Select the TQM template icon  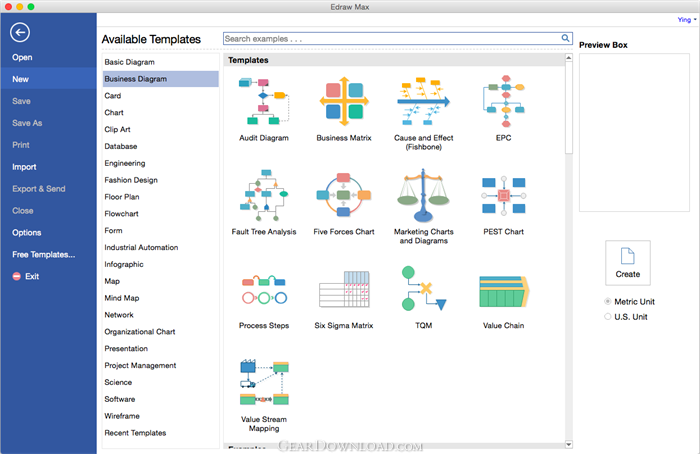[x=424, y=288]
